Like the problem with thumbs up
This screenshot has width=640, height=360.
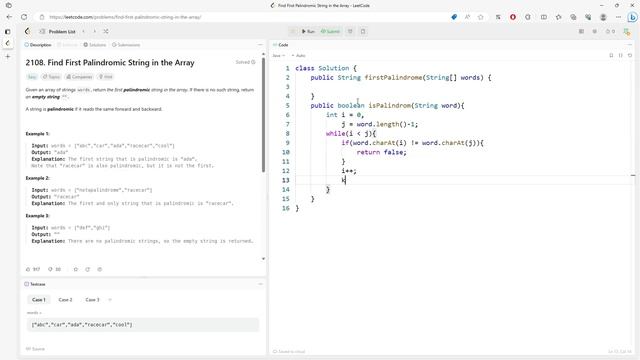click(x=33, y=269)
